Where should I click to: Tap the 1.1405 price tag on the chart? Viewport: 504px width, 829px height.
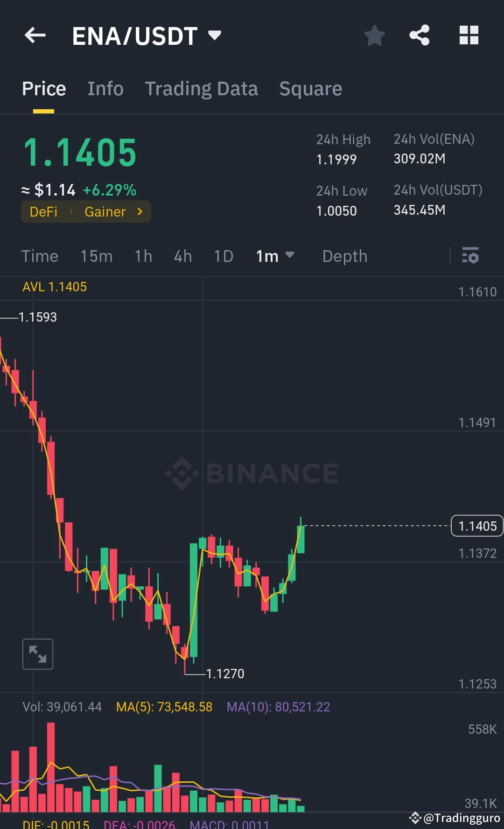[x=476, y=526]
